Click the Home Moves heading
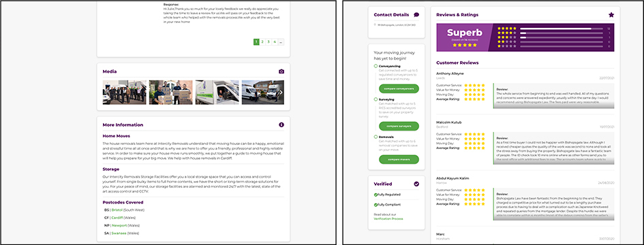The width and height of the screenshot is (644, 245). pos(117,136)
